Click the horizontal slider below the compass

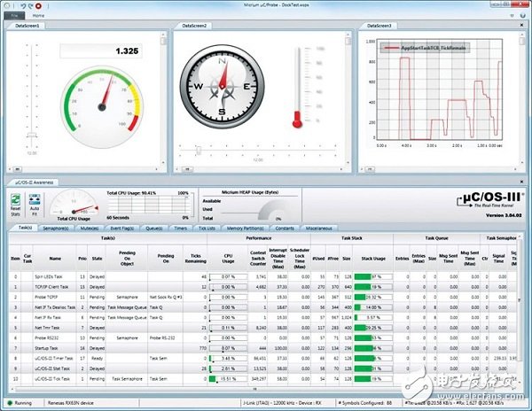(257, 147)
